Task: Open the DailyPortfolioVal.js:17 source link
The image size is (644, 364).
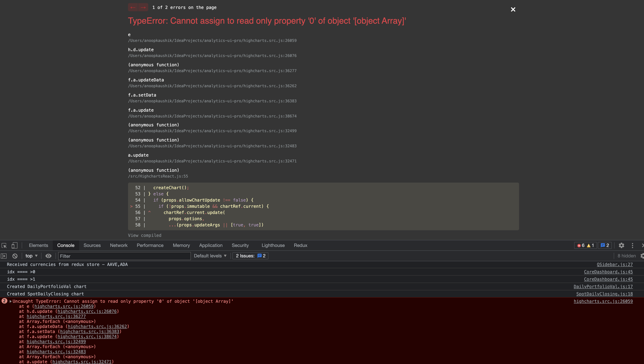Action: click(603, 286)
